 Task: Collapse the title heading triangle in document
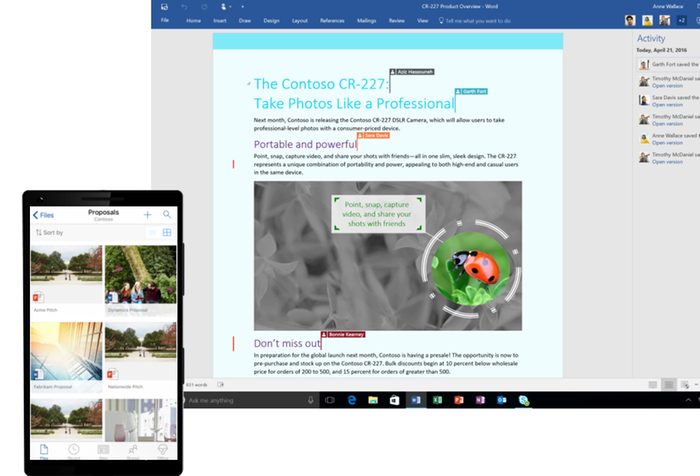coord(249,84)
